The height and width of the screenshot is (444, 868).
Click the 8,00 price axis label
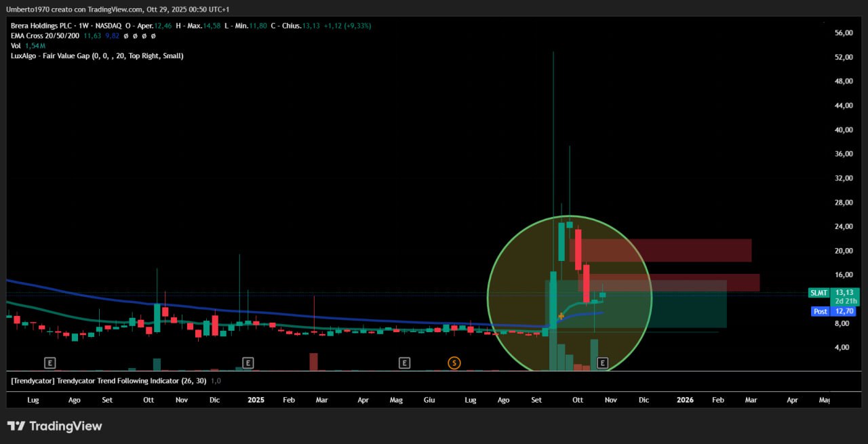tap(842, 323)
